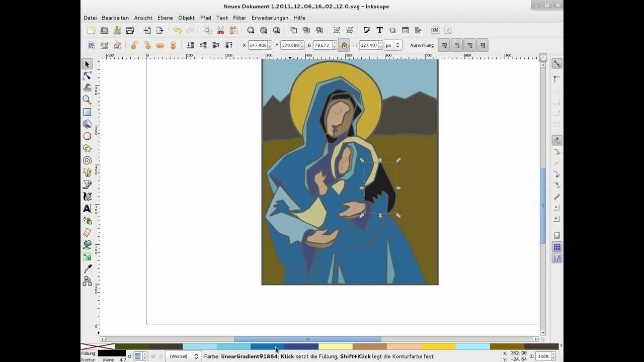Click the Undo arrow icon

click(x=177, y=30)
